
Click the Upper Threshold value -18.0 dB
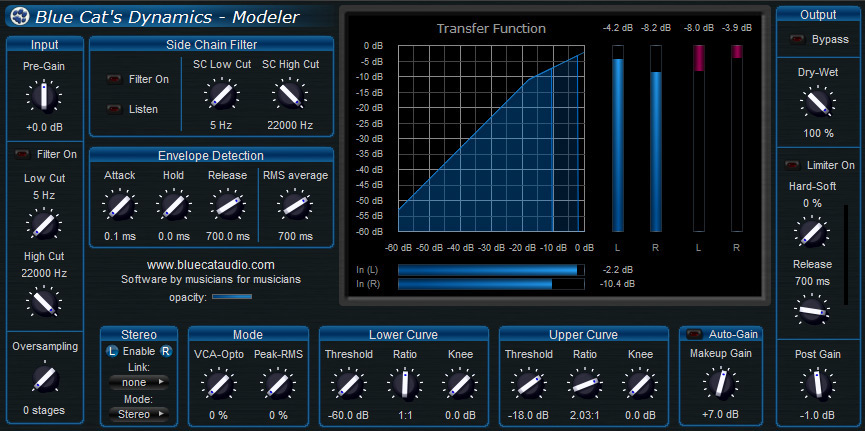click(x=528, y=415)
